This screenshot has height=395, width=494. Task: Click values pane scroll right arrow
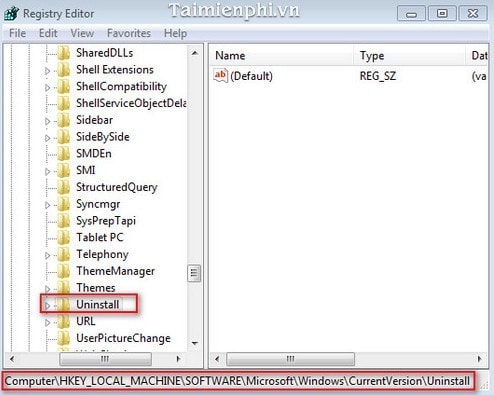click(479, 359)
